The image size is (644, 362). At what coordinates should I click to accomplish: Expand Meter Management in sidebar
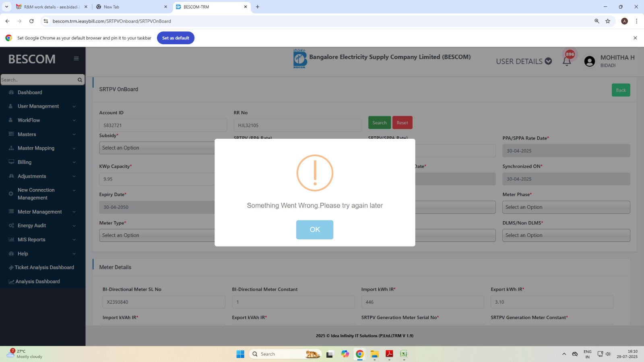point(39,212)
